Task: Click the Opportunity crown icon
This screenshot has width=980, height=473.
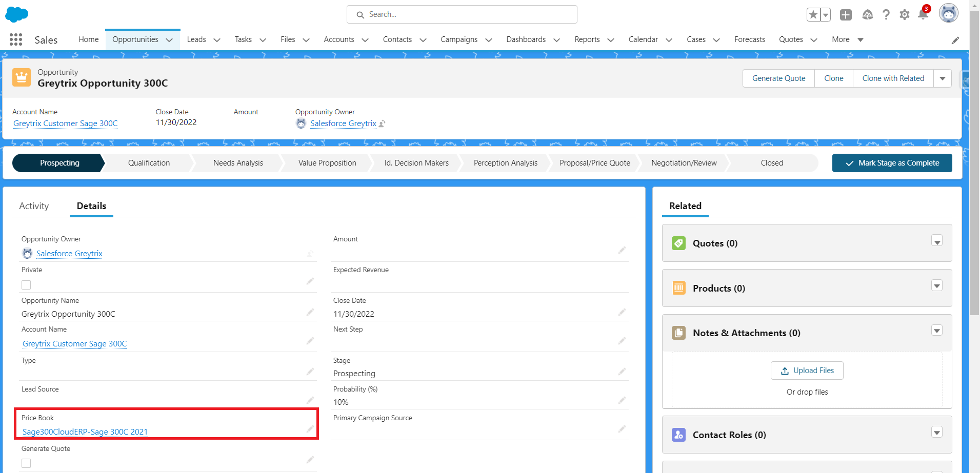Action: tap(22, 77)
